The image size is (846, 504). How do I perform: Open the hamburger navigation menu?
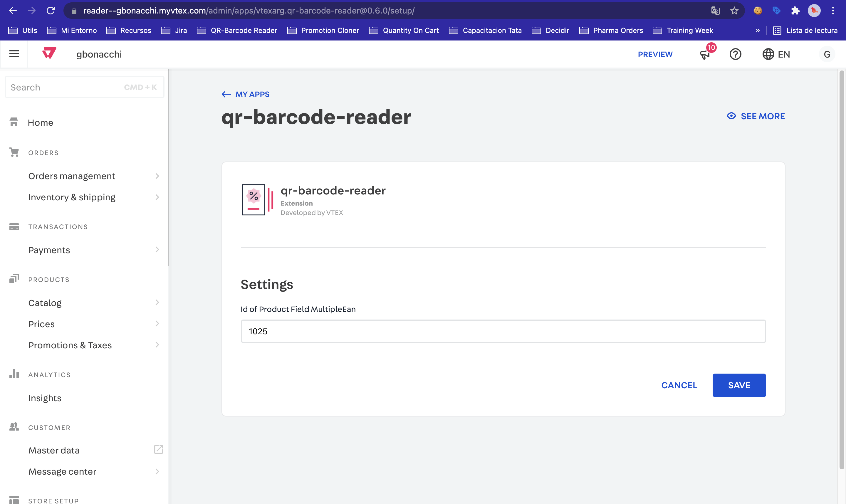click(14, 54)
